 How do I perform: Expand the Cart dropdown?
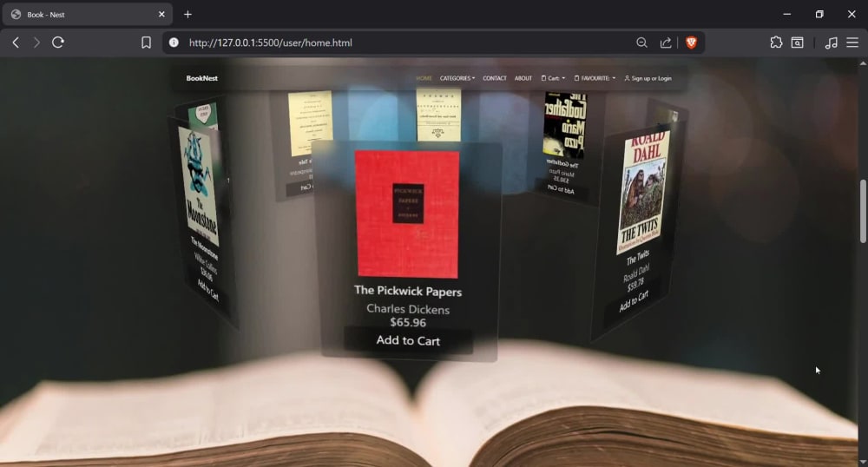point(553,78)
